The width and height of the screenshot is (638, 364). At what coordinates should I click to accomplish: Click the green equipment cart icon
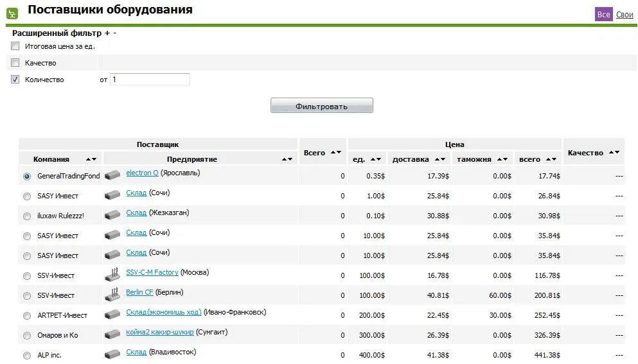[x=12, y=12]
